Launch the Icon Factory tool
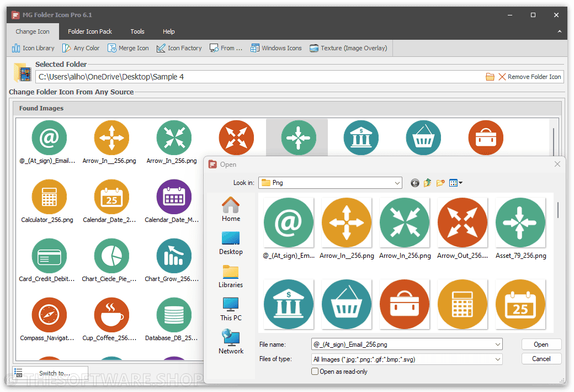The image size is (574, 392). tap(179, 48)
